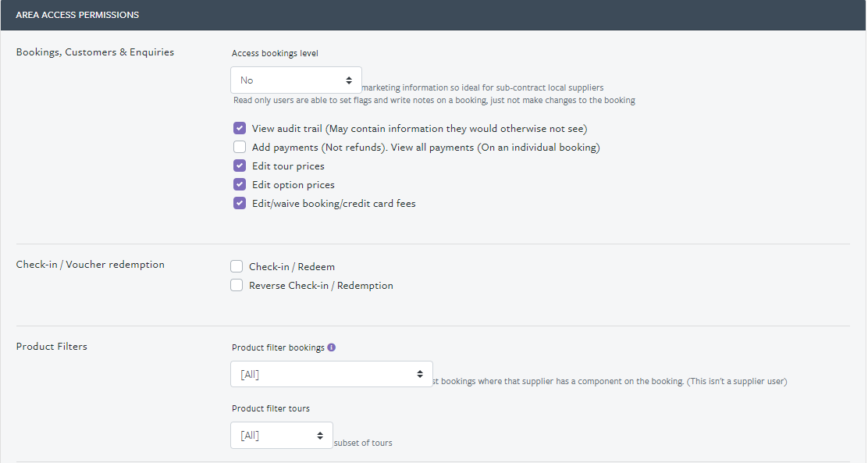Enable Check-in / Redeem checkbox

coord(237,266)
